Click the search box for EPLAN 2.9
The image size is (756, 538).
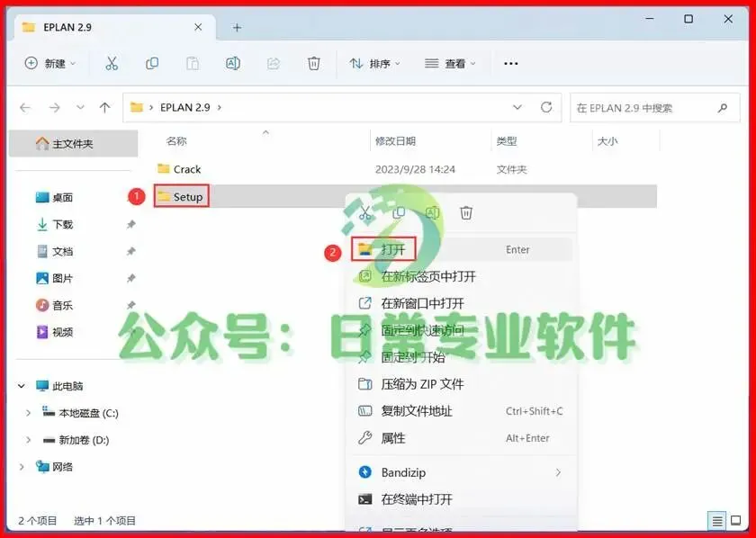655,107
